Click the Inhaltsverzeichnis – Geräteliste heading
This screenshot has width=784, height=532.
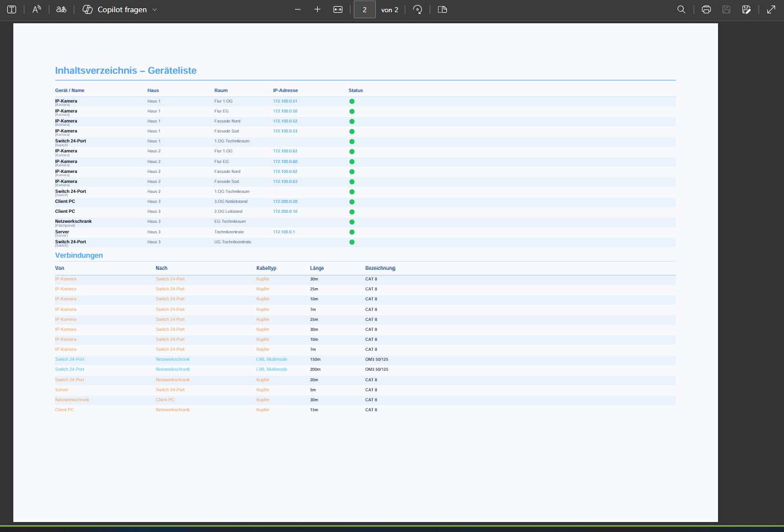click(x=126, y=70)
